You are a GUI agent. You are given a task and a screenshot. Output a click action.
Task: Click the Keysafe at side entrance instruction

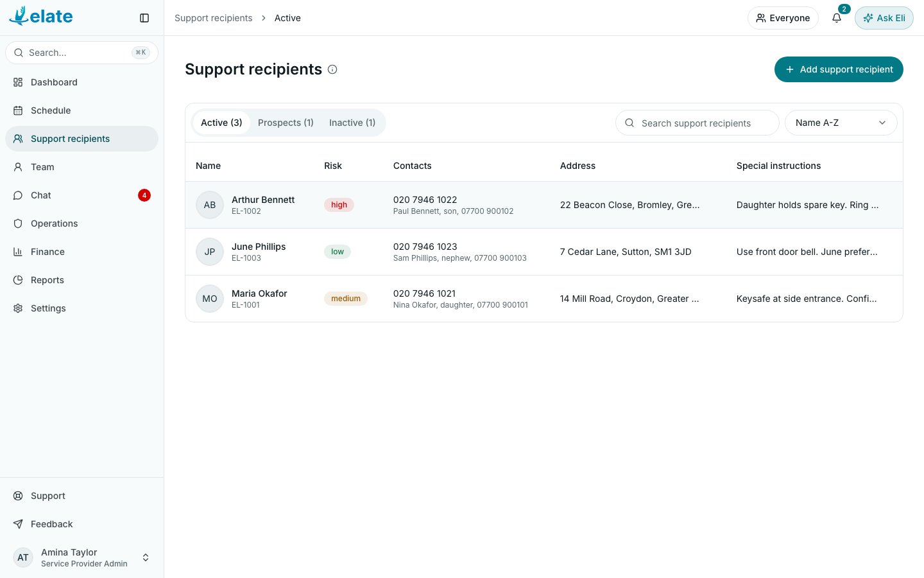click(807, 299)
